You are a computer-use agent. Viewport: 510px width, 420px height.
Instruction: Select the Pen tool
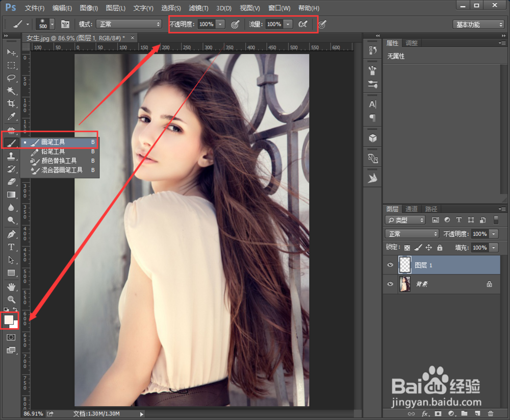point(11,234)
